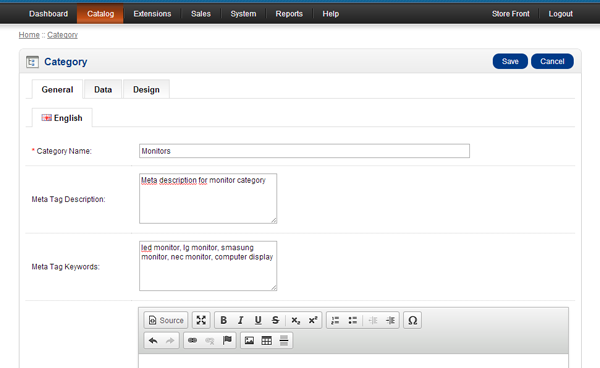Open the Dashboard menu
Viewport: 600px width, 368px height.
(x=49, y=14)
